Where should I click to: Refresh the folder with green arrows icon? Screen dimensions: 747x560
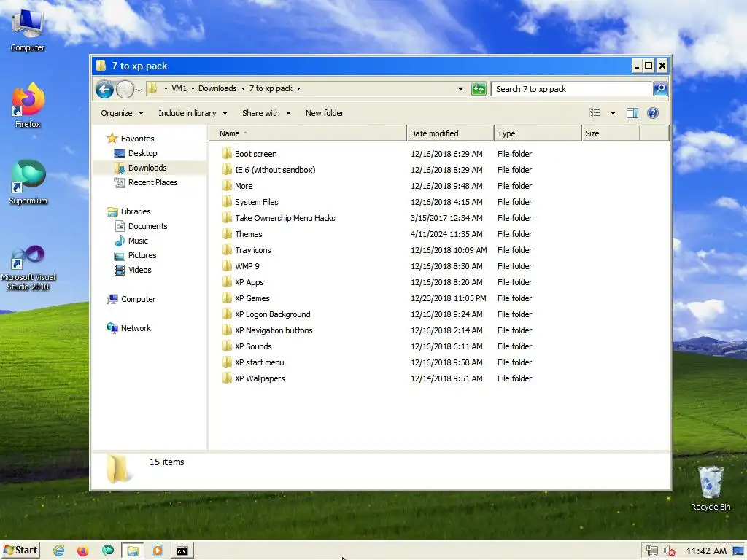pos(479,88)
